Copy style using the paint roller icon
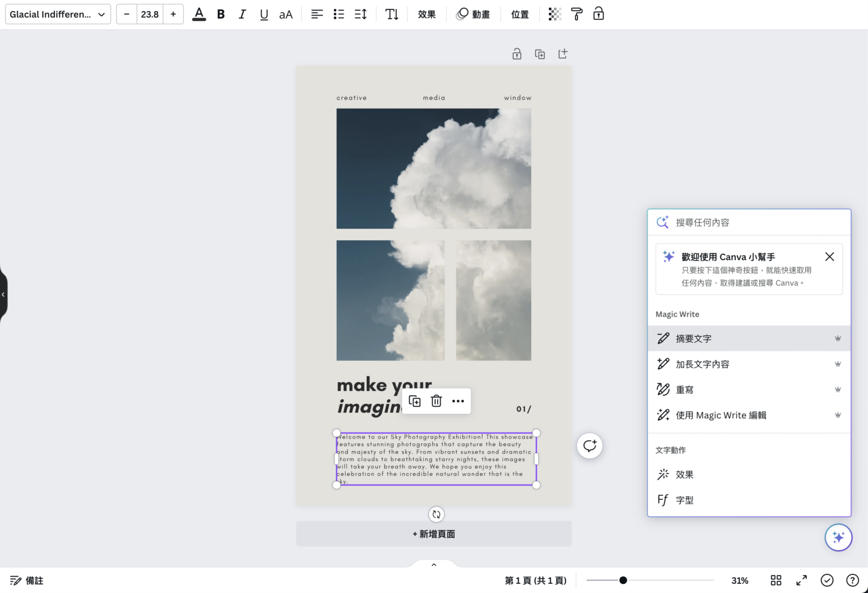Screen dimensions: 868x593 pos(576,14)
